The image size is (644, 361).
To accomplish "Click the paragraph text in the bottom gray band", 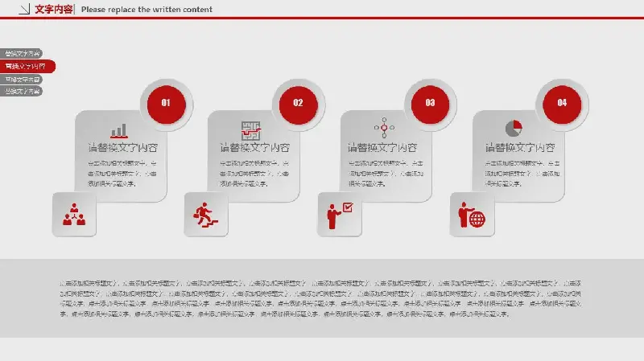I will click(x=322, y=298).
